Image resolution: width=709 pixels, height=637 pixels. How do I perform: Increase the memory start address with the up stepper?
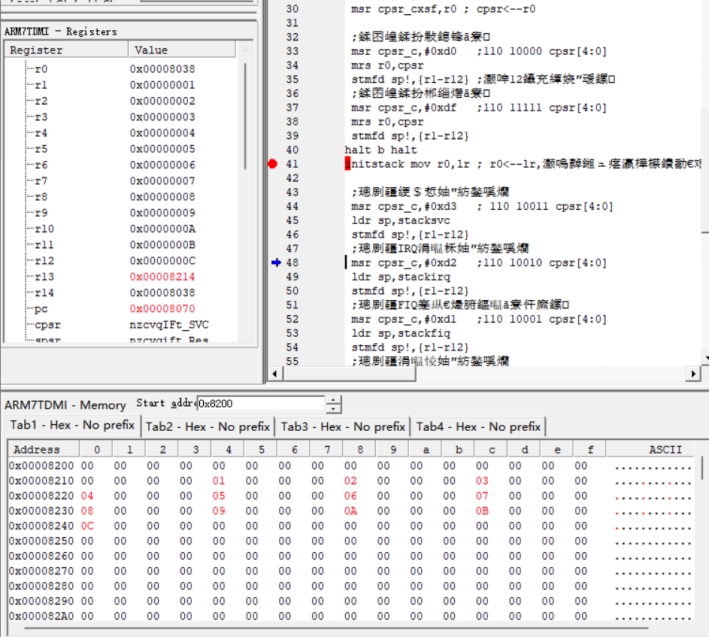click(x=333, y=400)
